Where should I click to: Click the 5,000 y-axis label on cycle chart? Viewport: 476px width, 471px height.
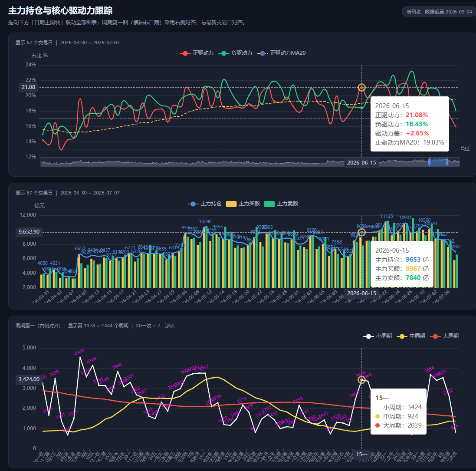(29, 348)
